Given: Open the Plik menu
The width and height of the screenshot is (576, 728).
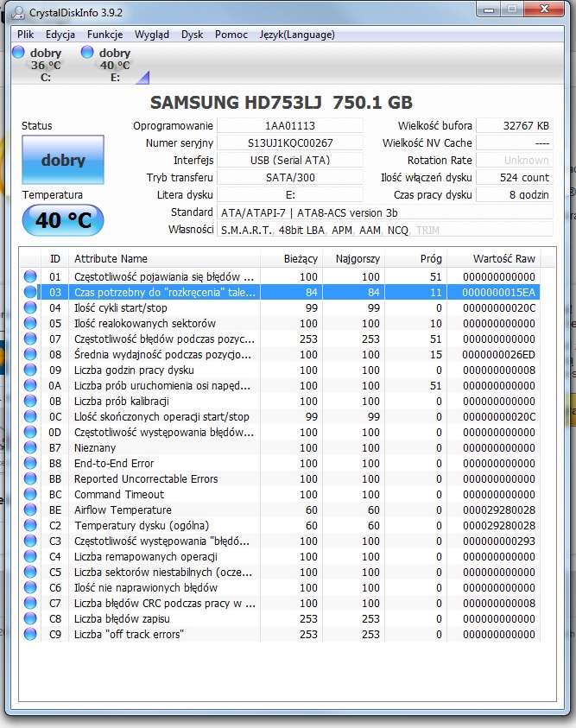Looking at the screenshot, I should [x=26, y=35].
